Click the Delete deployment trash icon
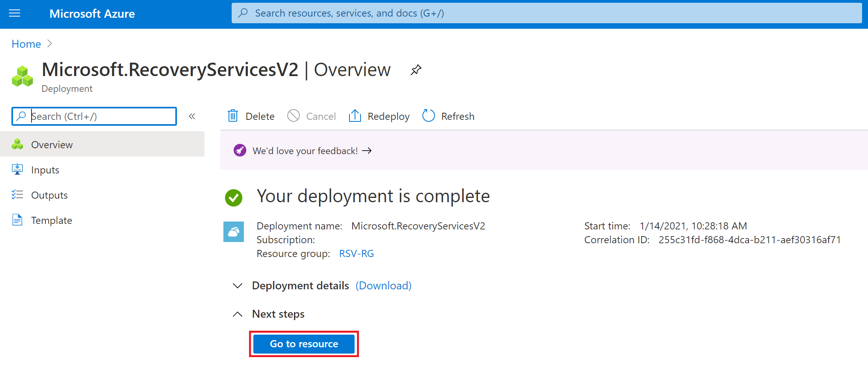 [x=232, y=115]
